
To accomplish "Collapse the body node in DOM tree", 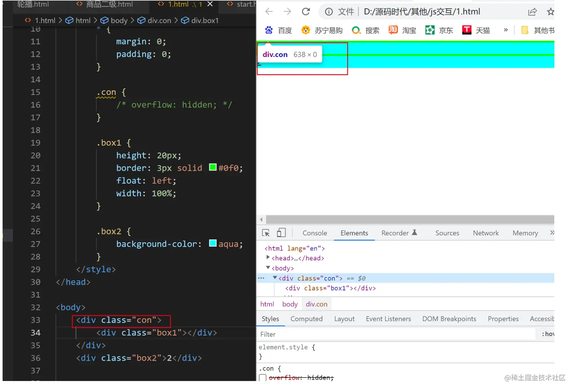I will (268, 268).
